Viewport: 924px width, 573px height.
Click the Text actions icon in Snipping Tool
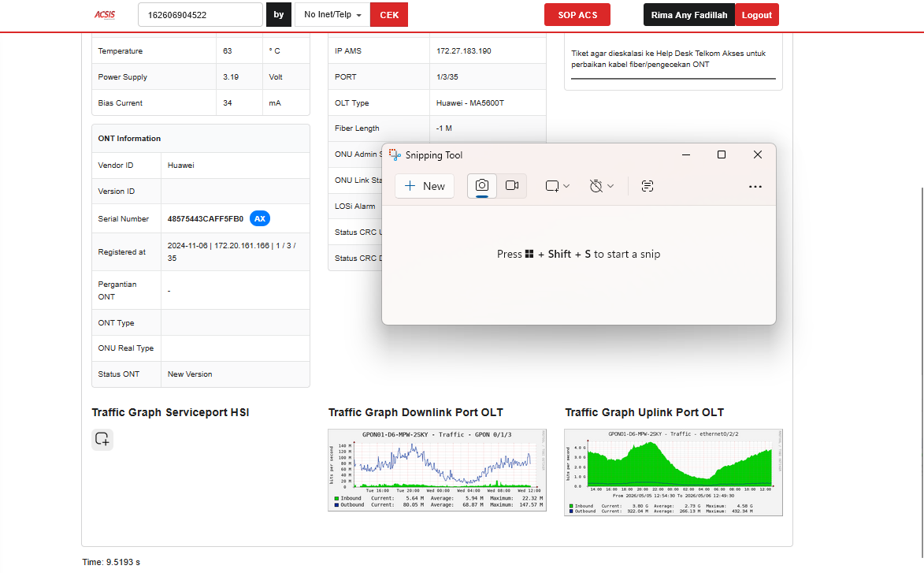click(647, 186)
